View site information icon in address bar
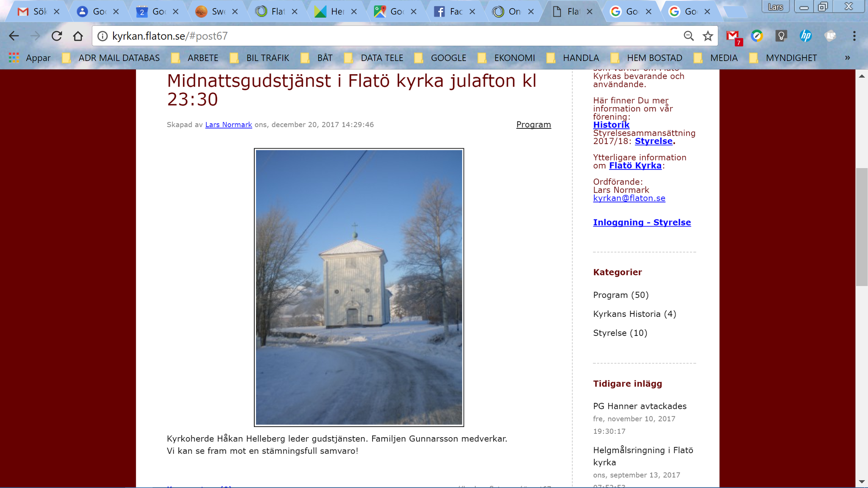Viewport: 868px width, 488px height. click(103, 36)
